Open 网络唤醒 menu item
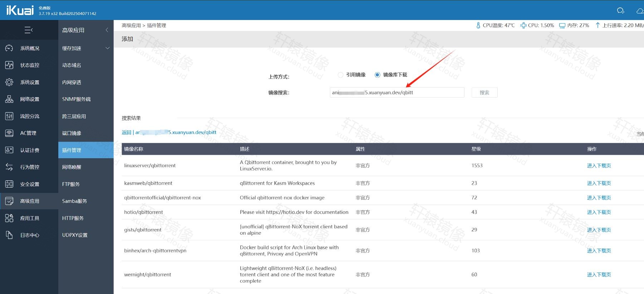Image resolution: width=644 pixels, height=294 pixels. (72, 167)
